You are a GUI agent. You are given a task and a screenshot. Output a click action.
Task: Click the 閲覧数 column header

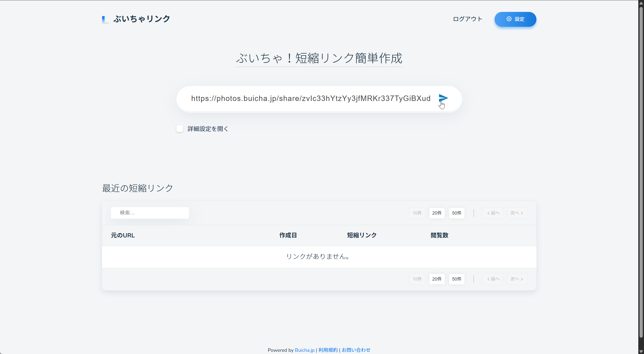click(439, 235)
